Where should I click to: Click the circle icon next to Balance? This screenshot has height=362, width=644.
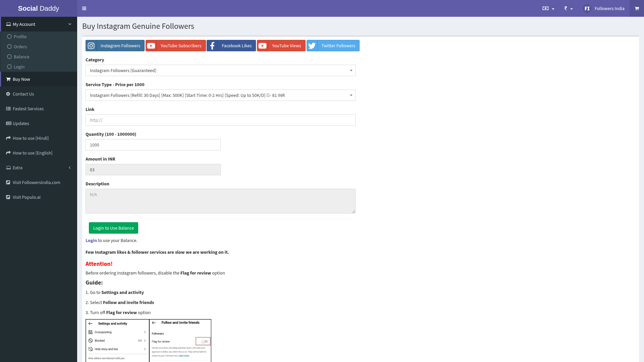tap(9, 57)
